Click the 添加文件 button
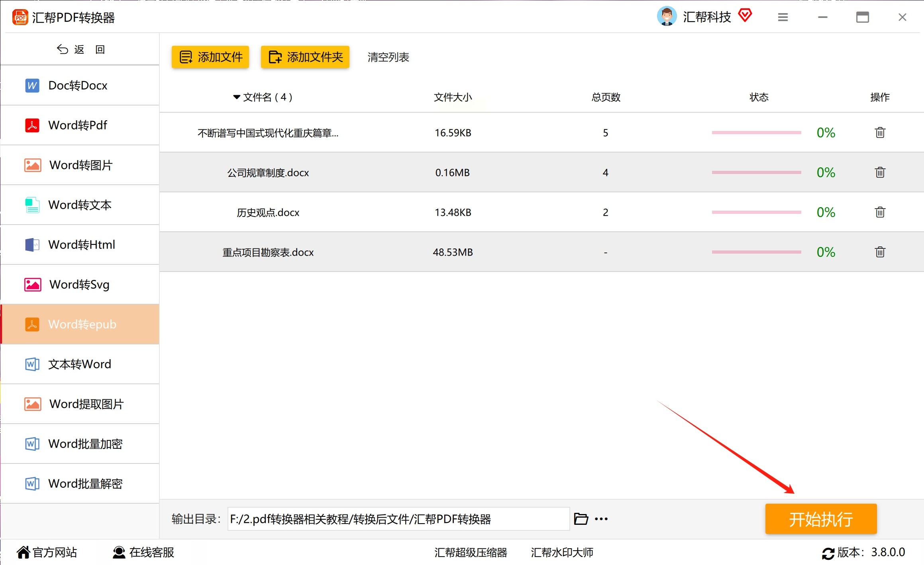The width and height of the screenshot is (924, 565). (x=210, y=57)
